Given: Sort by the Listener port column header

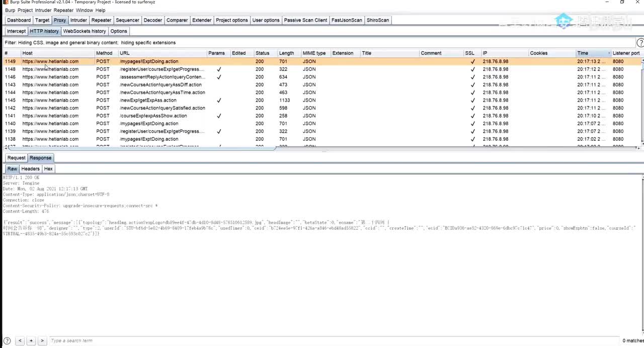Looking at the screenshot, I should click(626, 53).
